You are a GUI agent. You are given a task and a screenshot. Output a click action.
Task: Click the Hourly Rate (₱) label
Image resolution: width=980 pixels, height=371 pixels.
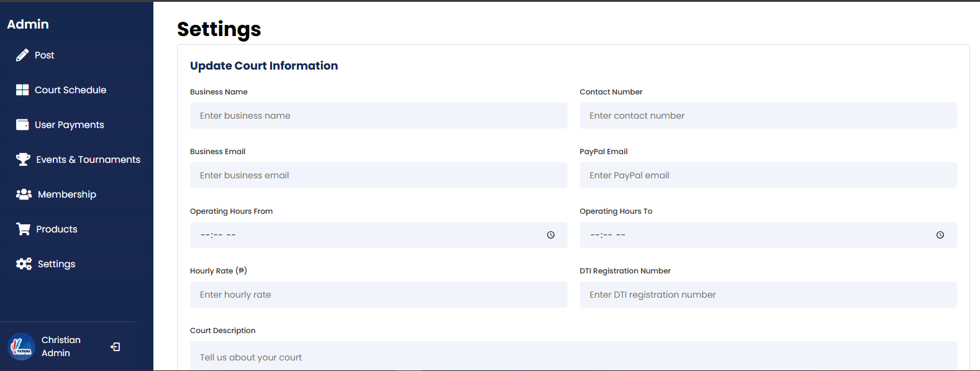tap(219, 271)
